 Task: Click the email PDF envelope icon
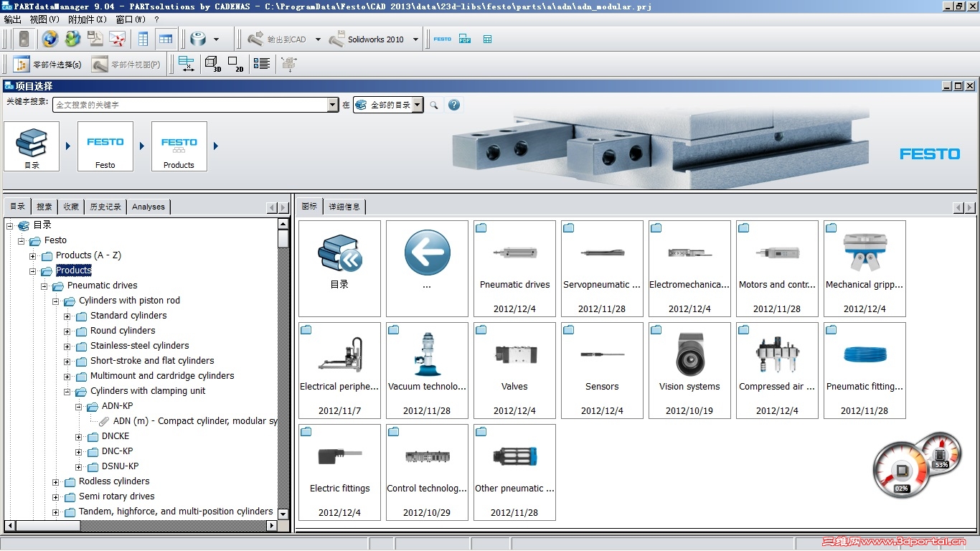coord(117,39)
